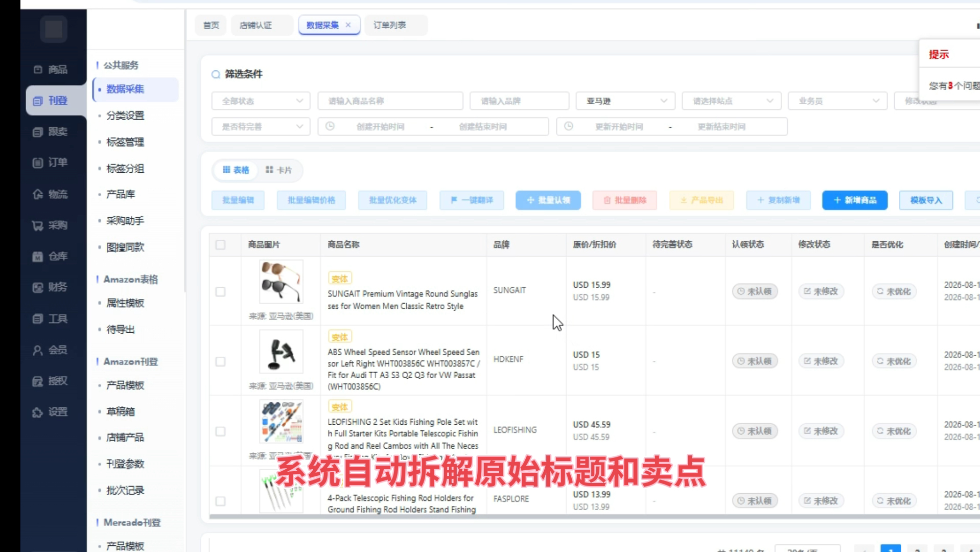Select the 刊登 sidebar icon
Viewport: 980px width, 552px height.
(38, 101)
